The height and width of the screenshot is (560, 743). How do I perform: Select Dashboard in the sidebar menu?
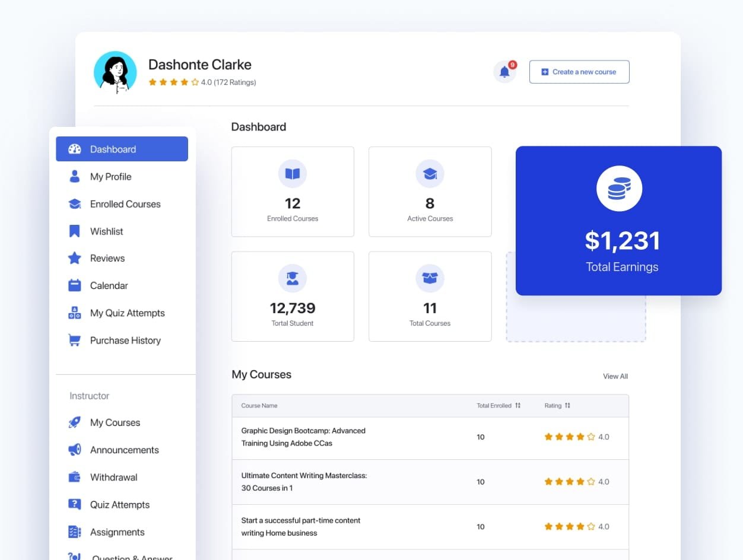coord(122,149)
